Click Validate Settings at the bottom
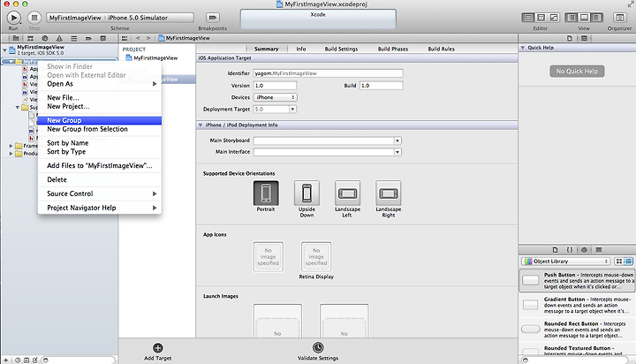The image size is (636, 364). pyautogui.click(x=318, y=352)
